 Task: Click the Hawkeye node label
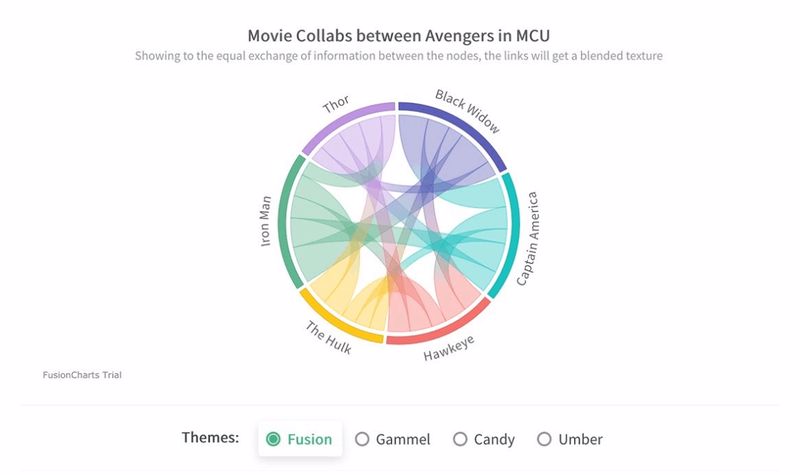coord(449,348)
